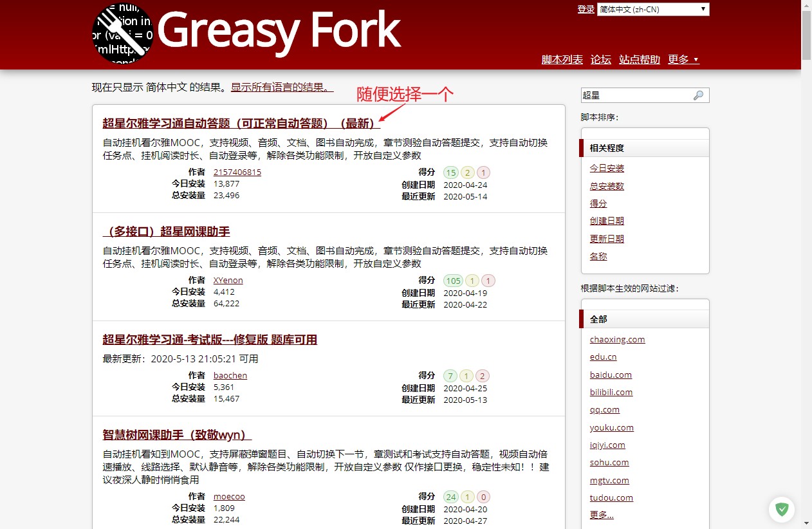Filter by edu.cn
This screenshot has width=812, height=529.
coord(603,357)
